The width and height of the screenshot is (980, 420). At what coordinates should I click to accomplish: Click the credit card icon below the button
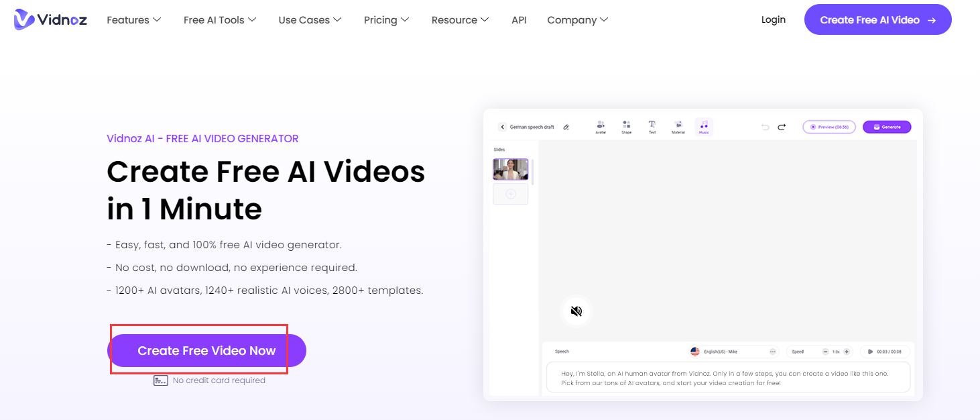(160, 380)
